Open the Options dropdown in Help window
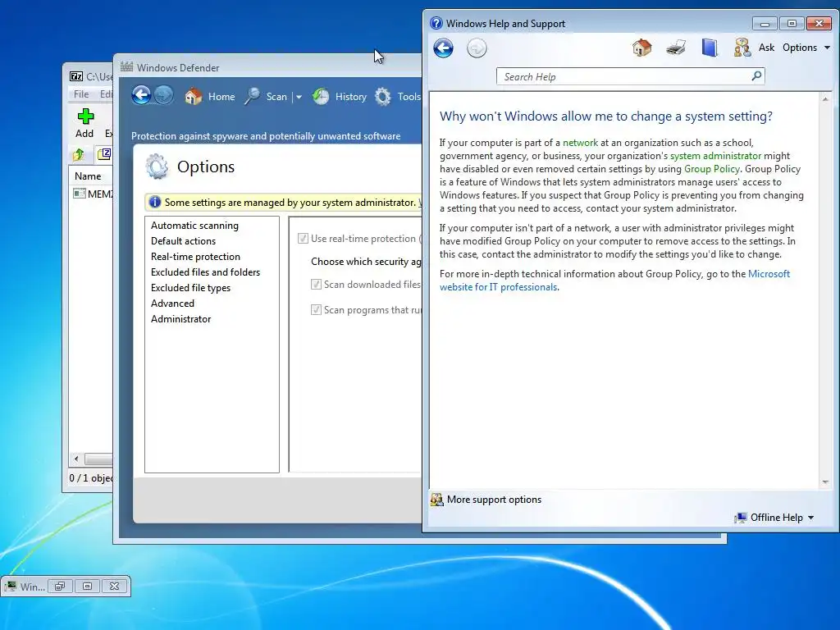840x630 pixels. 806,48
